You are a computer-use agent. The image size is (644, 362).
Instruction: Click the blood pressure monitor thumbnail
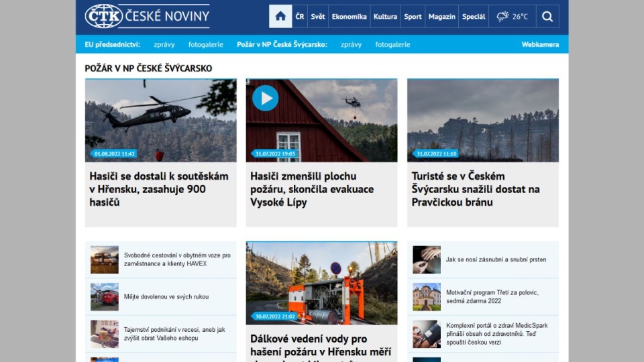click(x=427, y=334)
